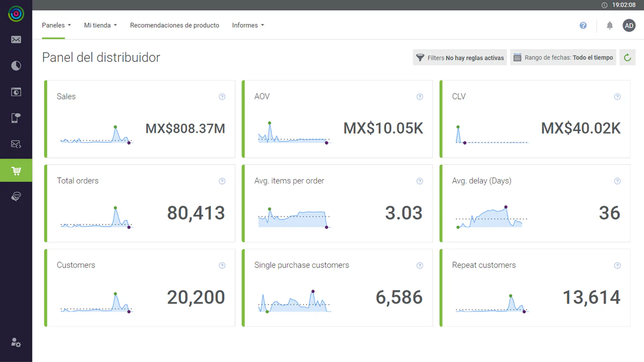Click the MX$40.02K CLV value
Image resolution: width=644 pixels, height=362 pixels.
pos(581,129)
